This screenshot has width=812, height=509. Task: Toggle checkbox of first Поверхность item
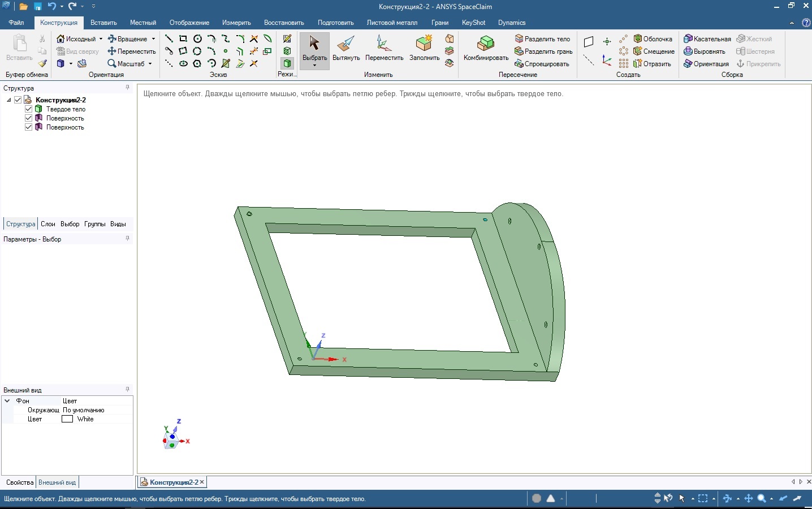pos(29,118)
